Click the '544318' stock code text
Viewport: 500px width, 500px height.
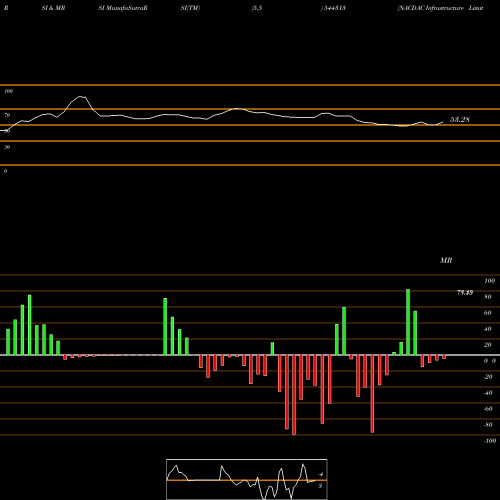click(334, 8)
